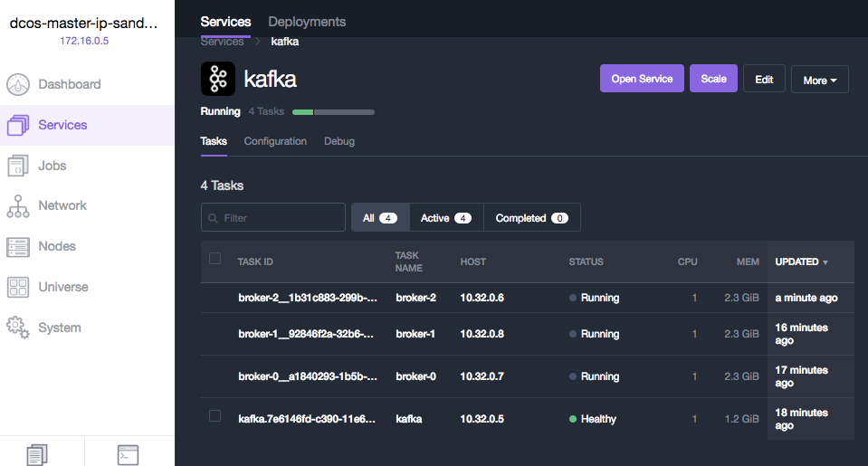Image resolution: width=868 pixels, height=466 pixels.
Task: Click the 'a minute ago' updated value
Action: (806, 298)
